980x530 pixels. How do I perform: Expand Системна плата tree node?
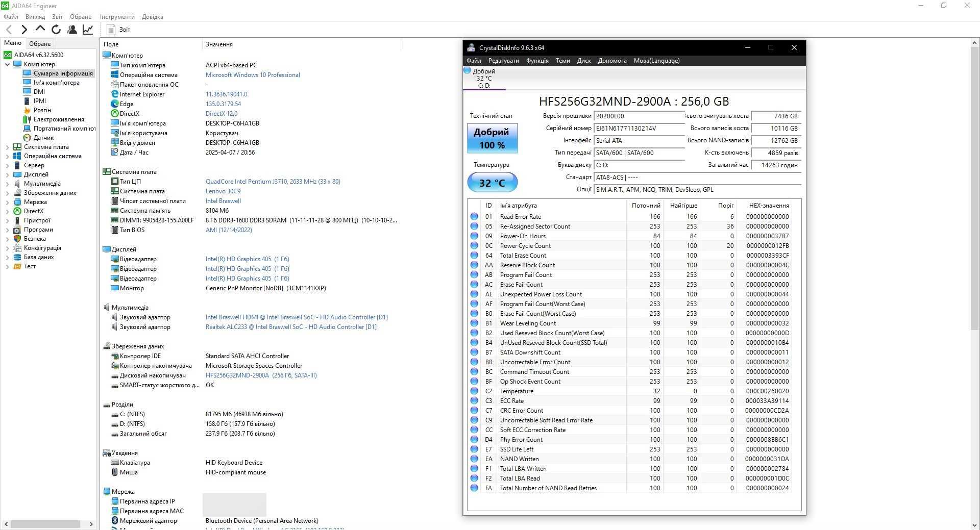[7, 147]
